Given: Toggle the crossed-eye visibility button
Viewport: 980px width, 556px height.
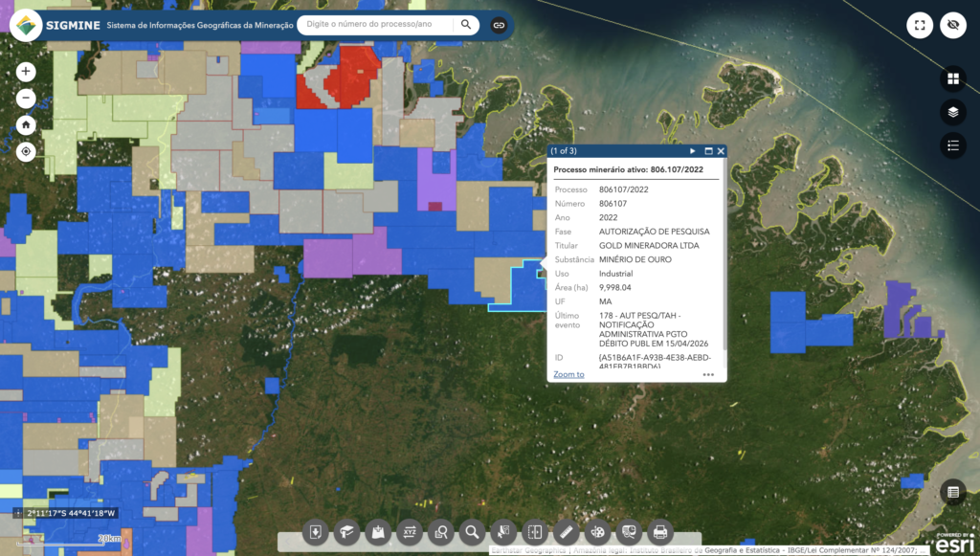Looking at the screenshot, I should tap(953, 26).
